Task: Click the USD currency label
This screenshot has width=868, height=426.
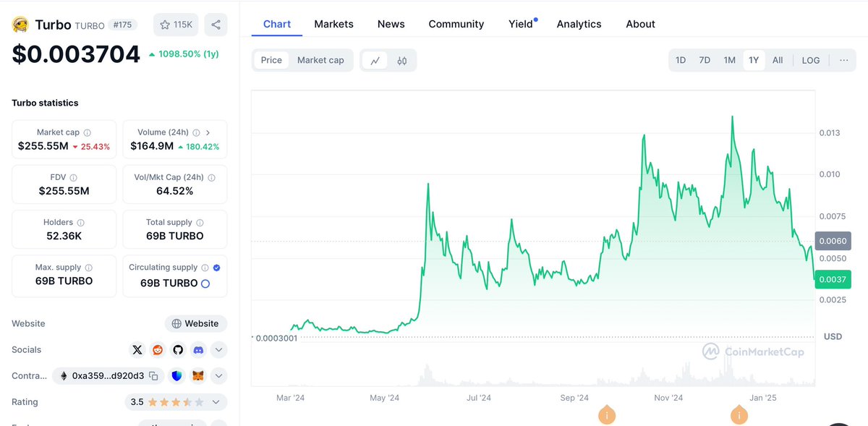Action: 833,336
